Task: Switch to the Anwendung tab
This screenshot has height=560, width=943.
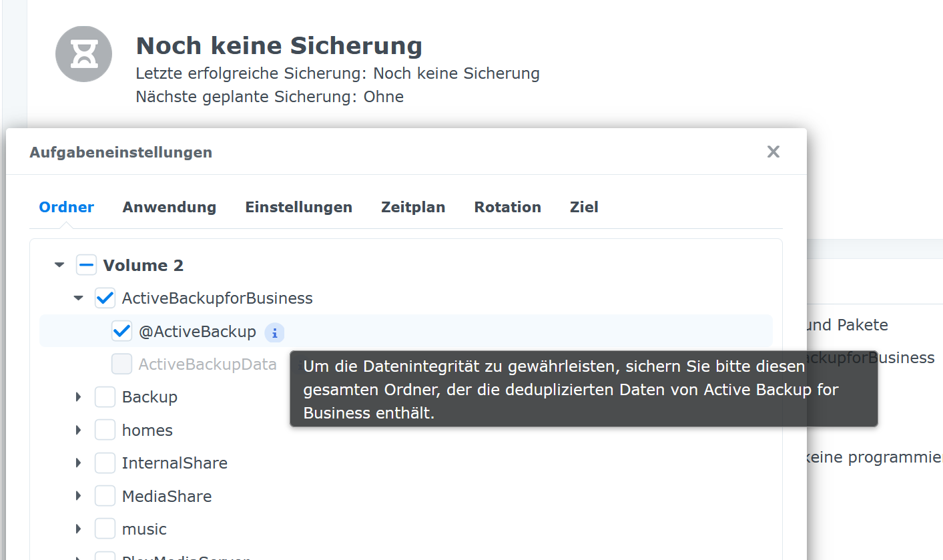Action: pos(169,207)
